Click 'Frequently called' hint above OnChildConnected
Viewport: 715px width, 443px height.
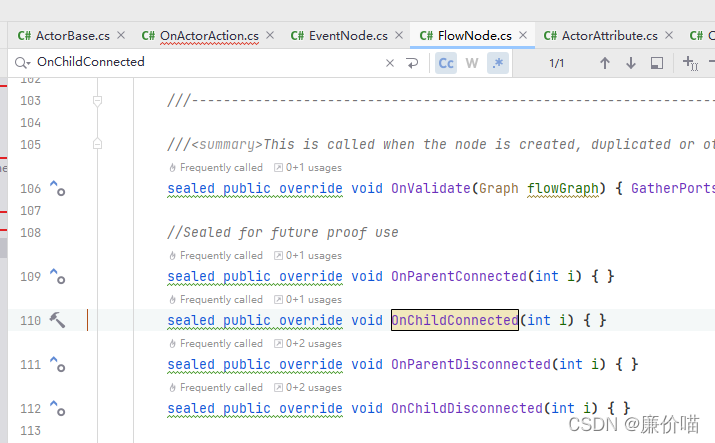pos(216,300)
